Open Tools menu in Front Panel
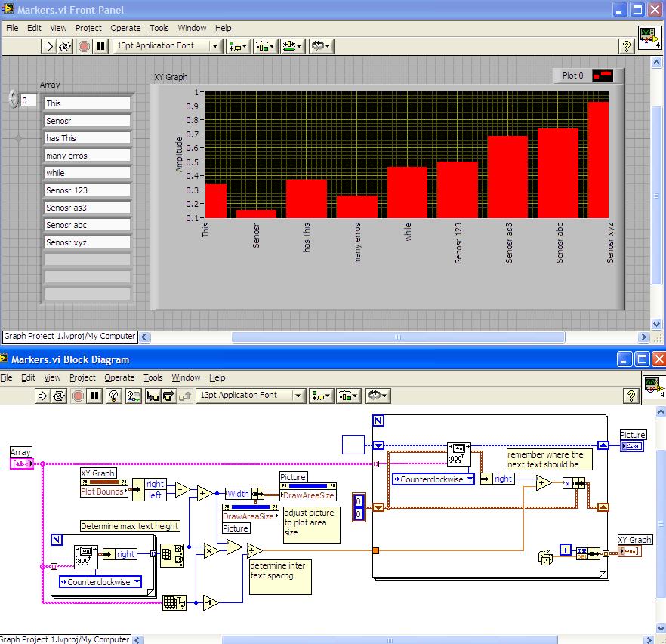 (x=159, y=28)
